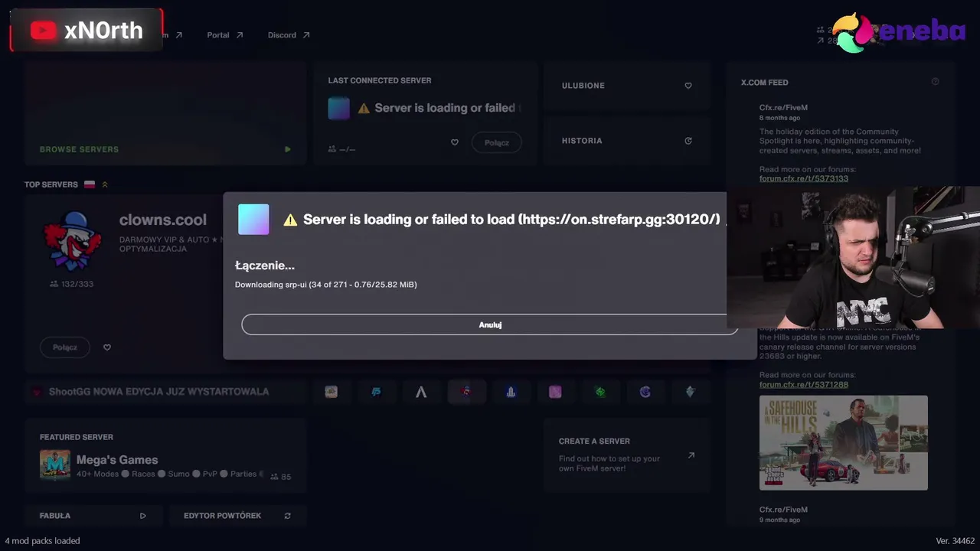Open the Safehouse in the Hills image
This screenshot has width=980, height=551.
[844, 442]
